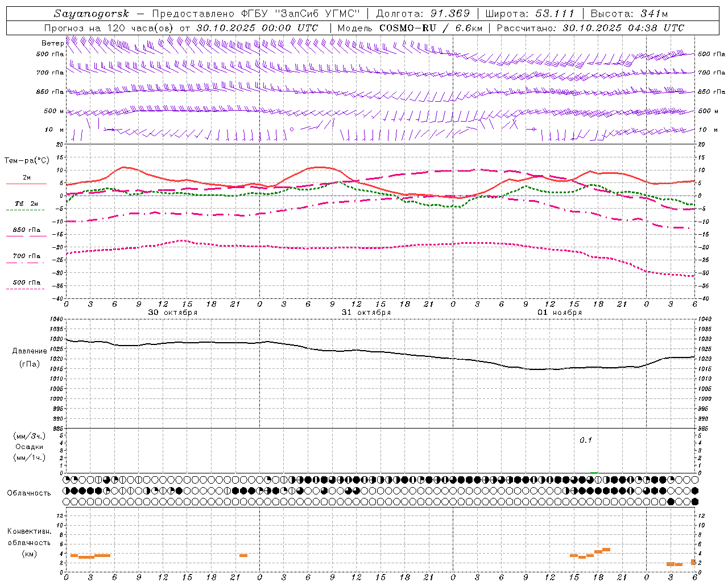This screenshot has height=582, width=728.
Task: Click the '01 ноября' date label
Action: (x=560, y=313)
